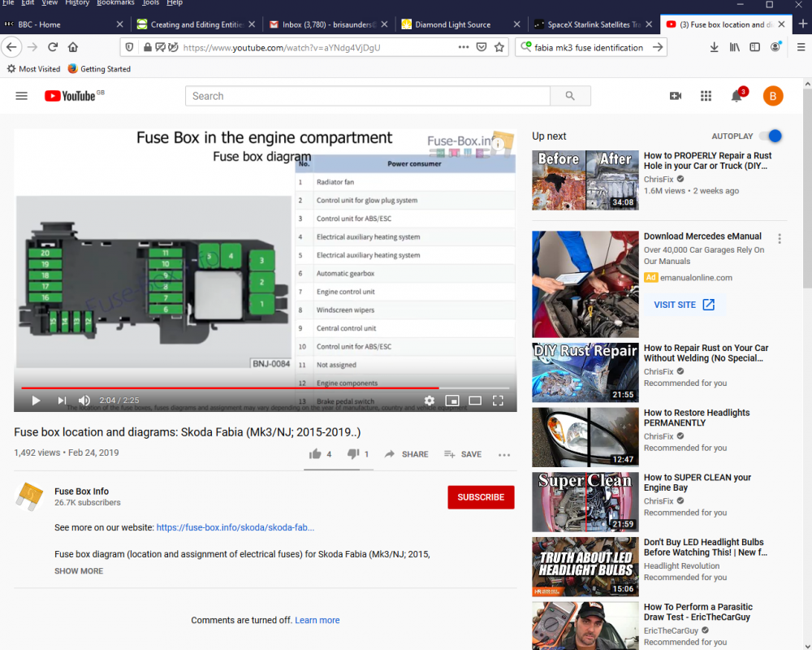Open the Mercedes ad options menu
The width and height of the screenshot is (812, 650).
[779, 238]
